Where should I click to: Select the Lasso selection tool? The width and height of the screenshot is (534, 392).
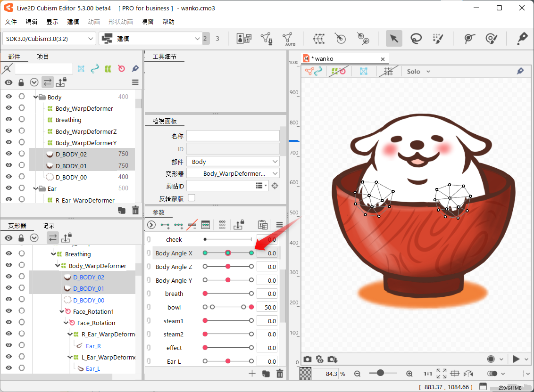(x=416, y=39)
